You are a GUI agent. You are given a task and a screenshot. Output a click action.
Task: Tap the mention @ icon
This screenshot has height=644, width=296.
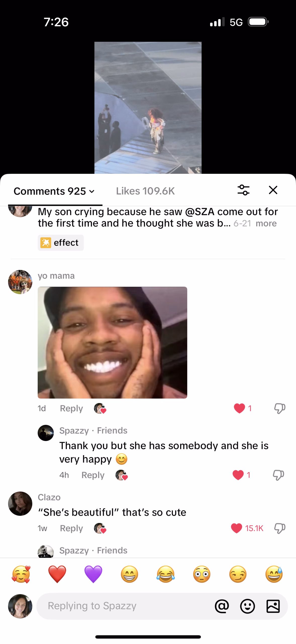click(x=222, y=606)
